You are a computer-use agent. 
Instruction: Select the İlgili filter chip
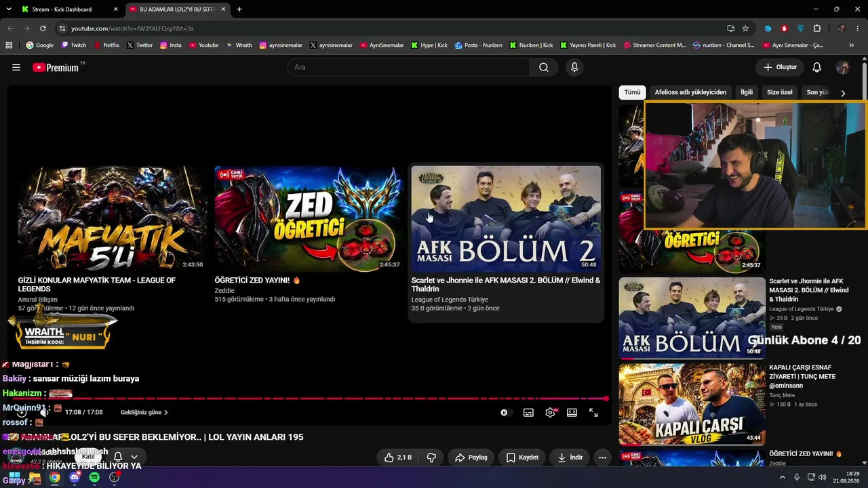pyautogui.click(x=747, y=92)
